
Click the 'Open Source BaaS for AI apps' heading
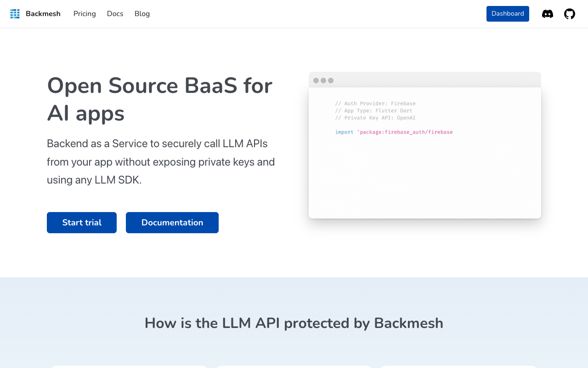pyautogui.click(x=160, y=99)
